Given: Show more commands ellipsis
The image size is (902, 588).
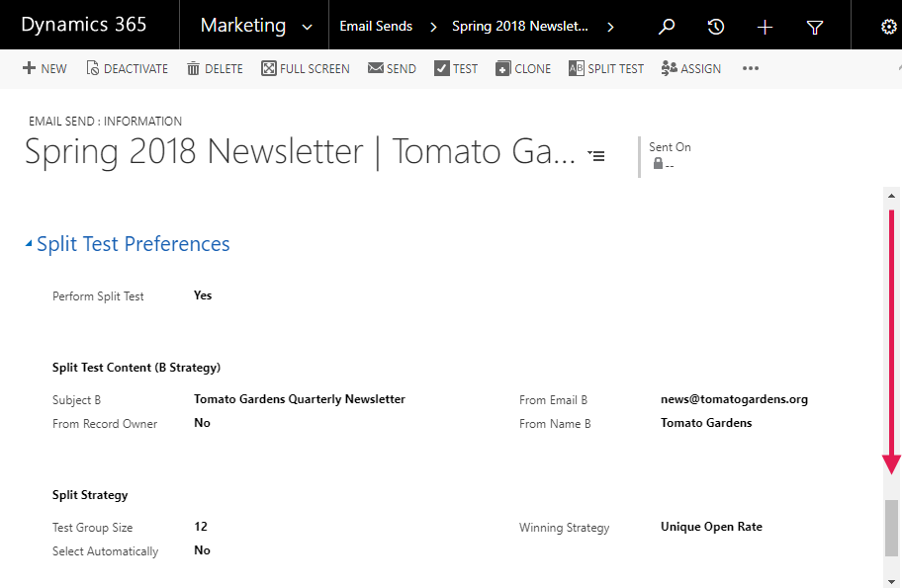Looking at the screenshot, I should coord(751,68).
